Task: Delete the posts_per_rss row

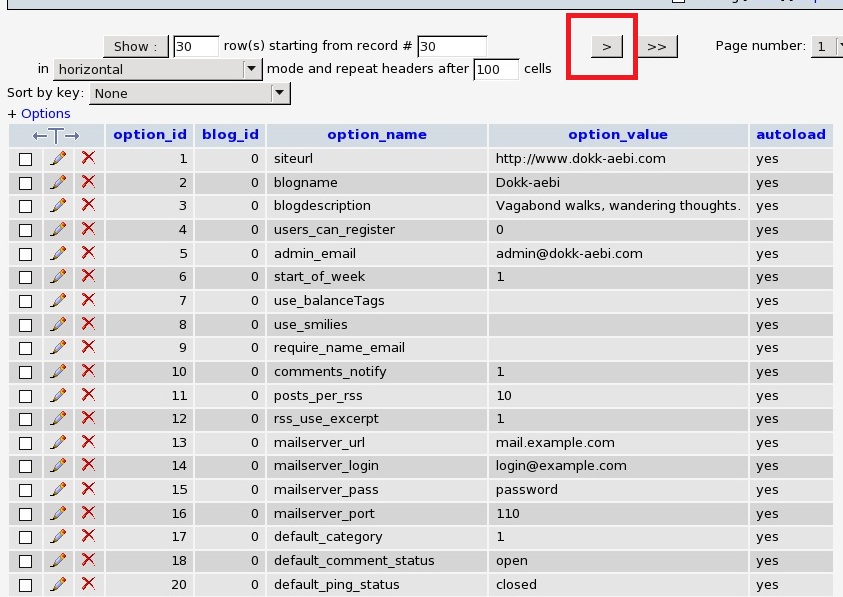Action: (x=88, y=395)
